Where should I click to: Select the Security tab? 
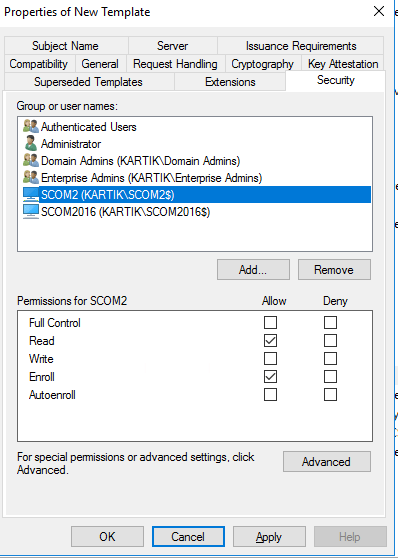(x=335, y=80)
